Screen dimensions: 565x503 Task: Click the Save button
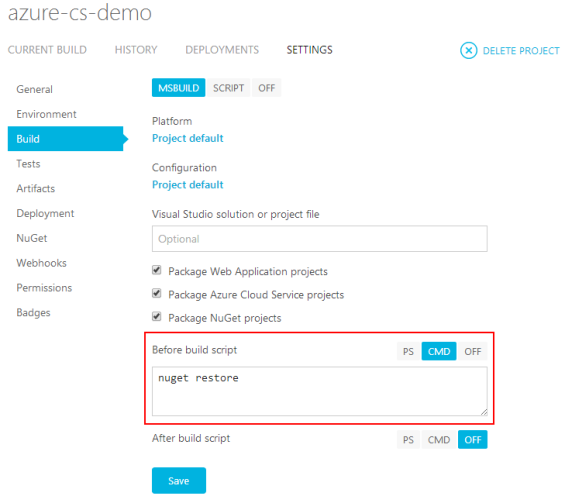pyautogui.click(x=179, y=480)
